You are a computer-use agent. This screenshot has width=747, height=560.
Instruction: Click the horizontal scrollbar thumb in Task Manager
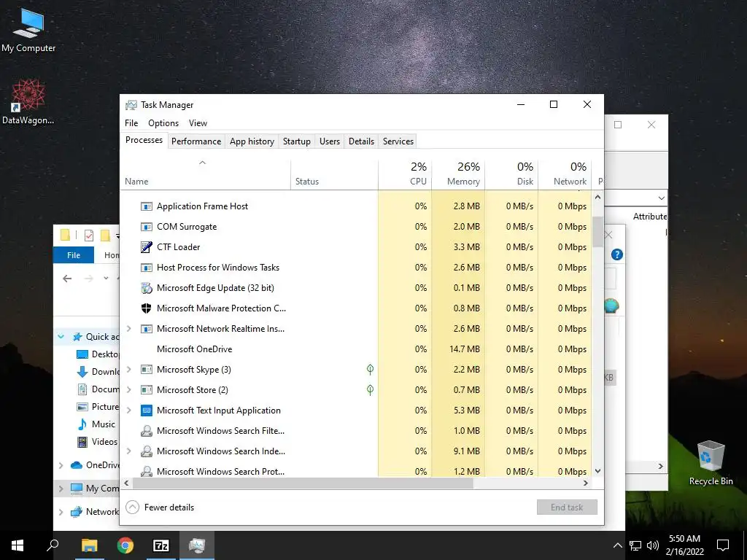coord(303,483)
